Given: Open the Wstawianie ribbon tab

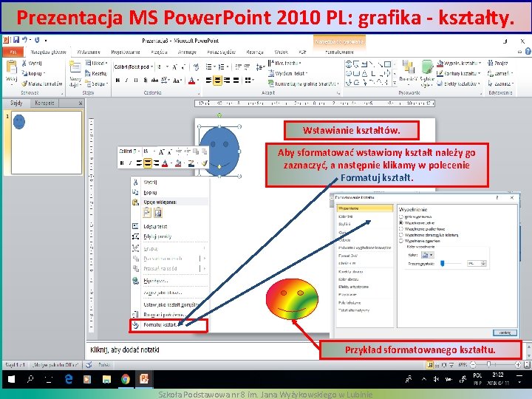Looking at the screenshot, I should (89, 52).
